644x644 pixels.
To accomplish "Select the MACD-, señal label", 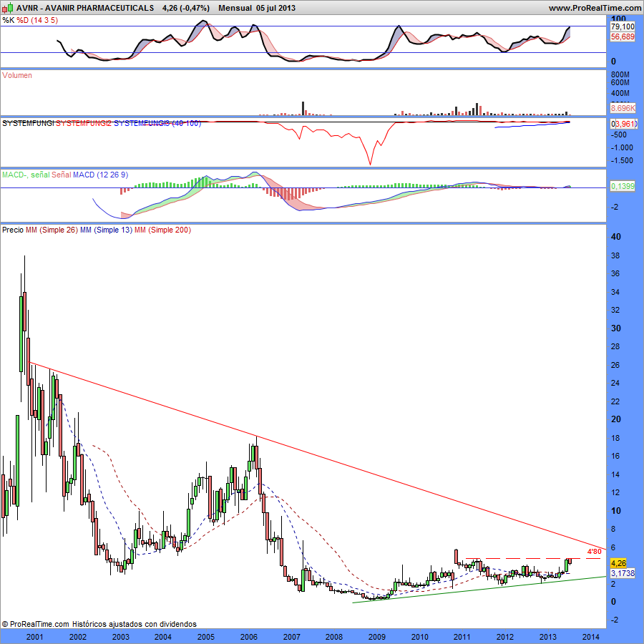I will (26, 175).
